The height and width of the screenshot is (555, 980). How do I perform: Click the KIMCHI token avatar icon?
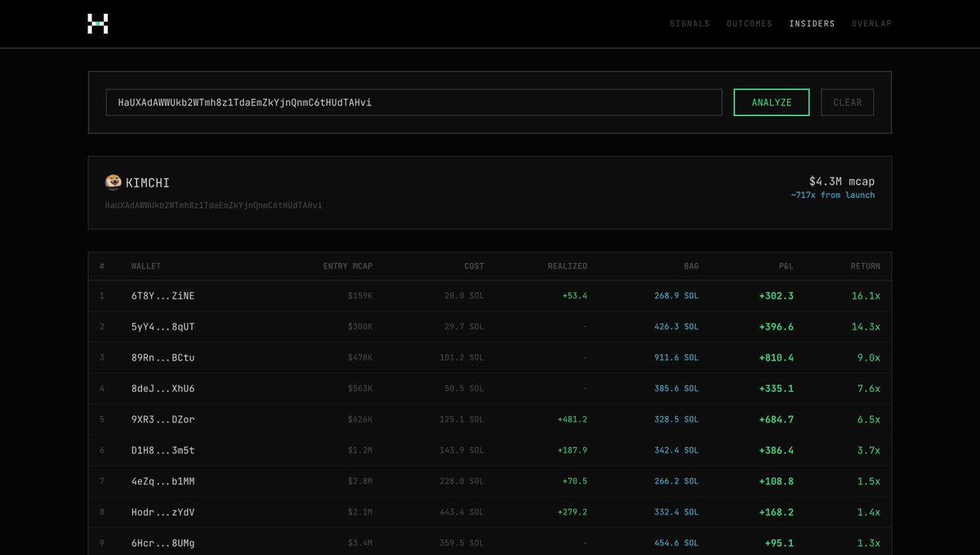click(114, 181)
